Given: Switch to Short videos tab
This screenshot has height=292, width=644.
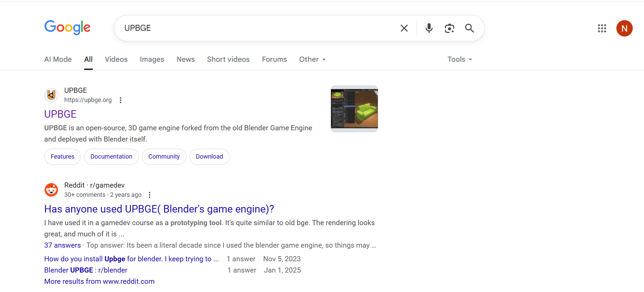Looking at the screenshot, I should (228, 59).
